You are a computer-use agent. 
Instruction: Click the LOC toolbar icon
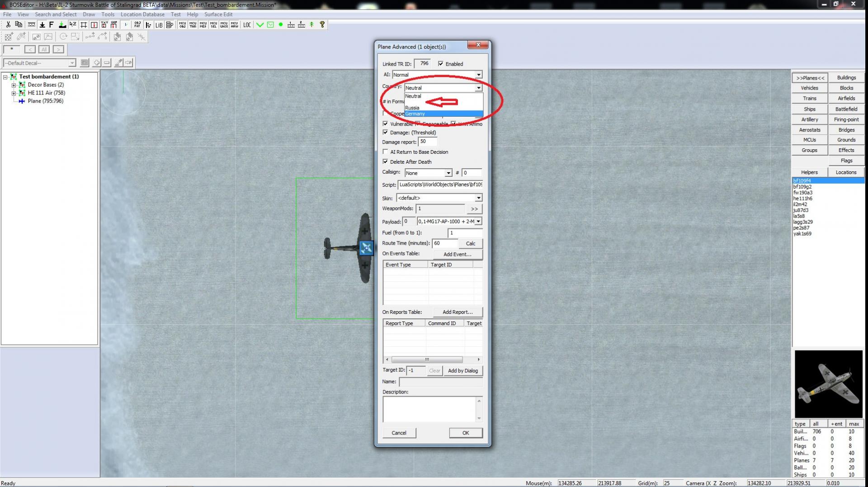coord(247,25)
